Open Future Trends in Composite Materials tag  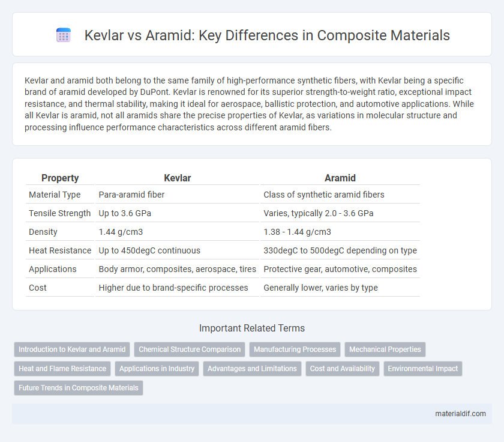[79, 388]
